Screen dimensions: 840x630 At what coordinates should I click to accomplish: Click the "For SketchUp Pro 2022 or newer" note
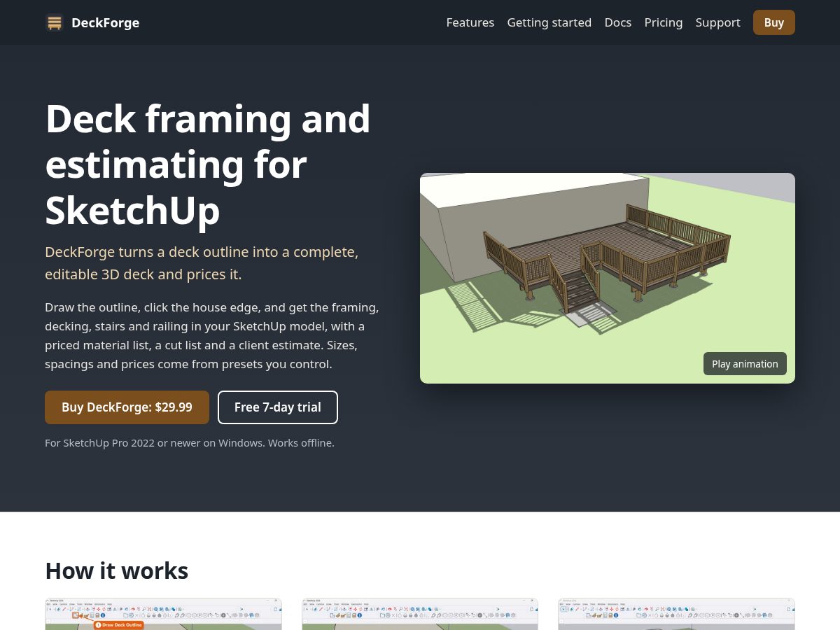190,443
